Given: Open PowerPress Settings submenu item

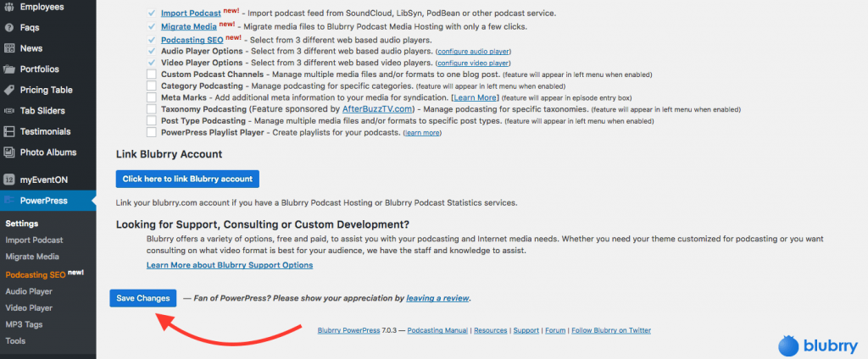Looking at the screenshot, I should 22,224.
